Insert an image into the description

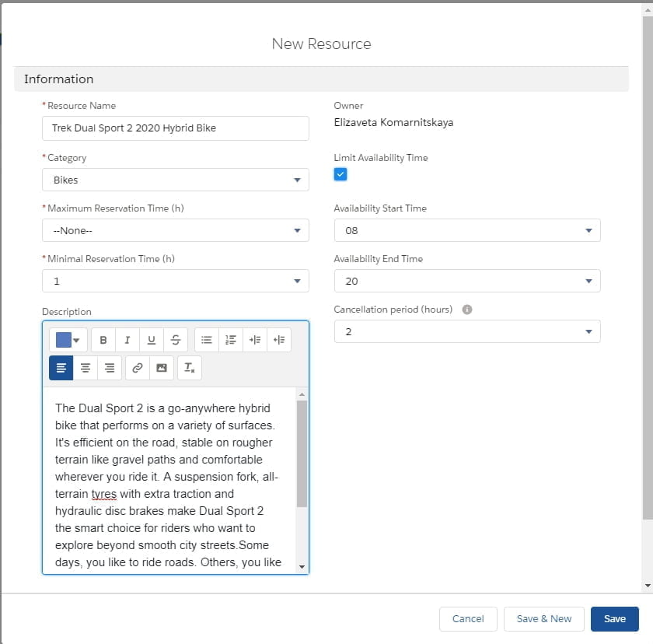162,368
